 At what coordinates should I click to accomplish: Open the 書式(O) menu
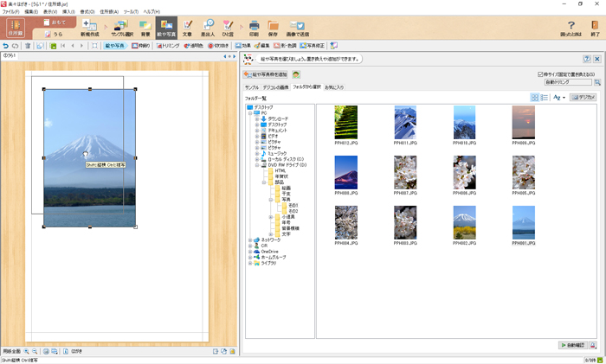click(85, 11)
